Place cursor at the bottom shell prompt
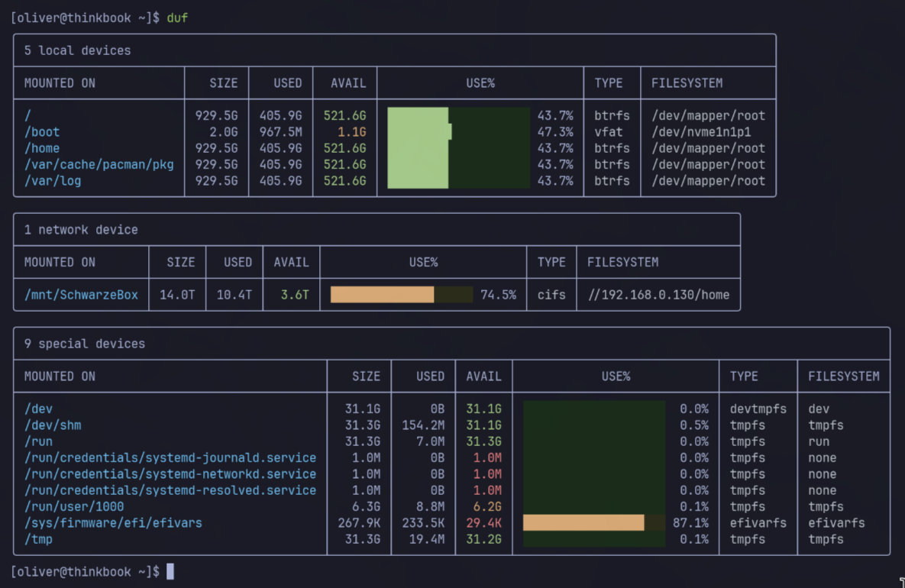Viewport: 905px width, 588px height. click(170, 571)
